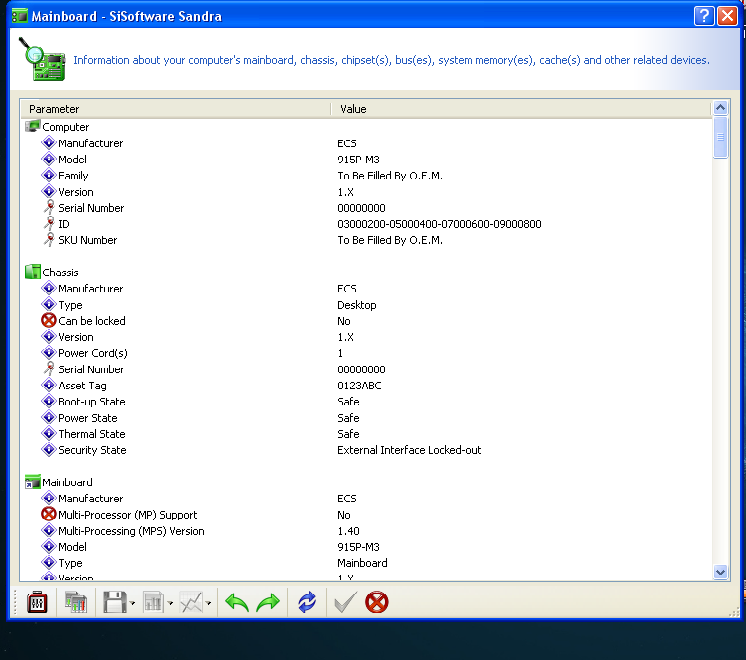Image resolution: width=746 pixels, height=660 pixels.
Task: Click the diamond icon beside Power Cord(s)
Action: pos(49,353)
